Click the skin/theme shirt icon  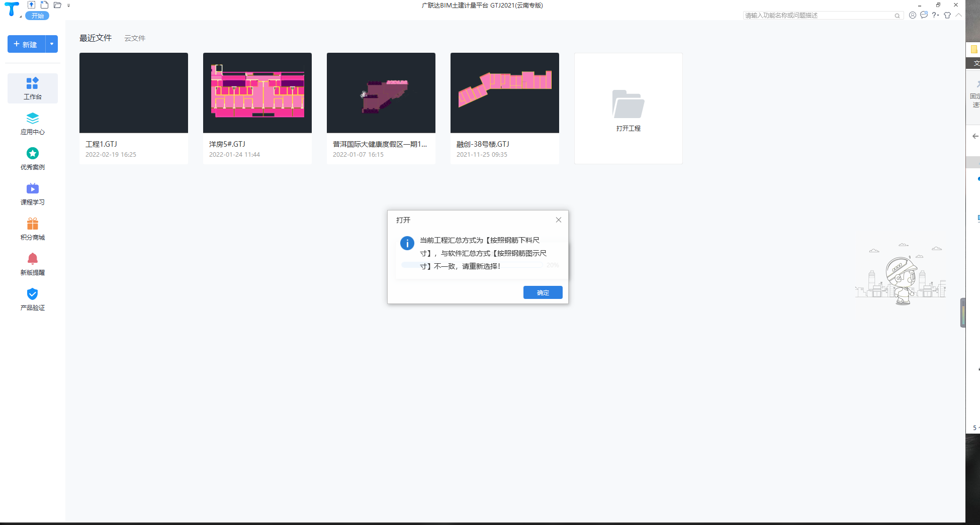947,15
